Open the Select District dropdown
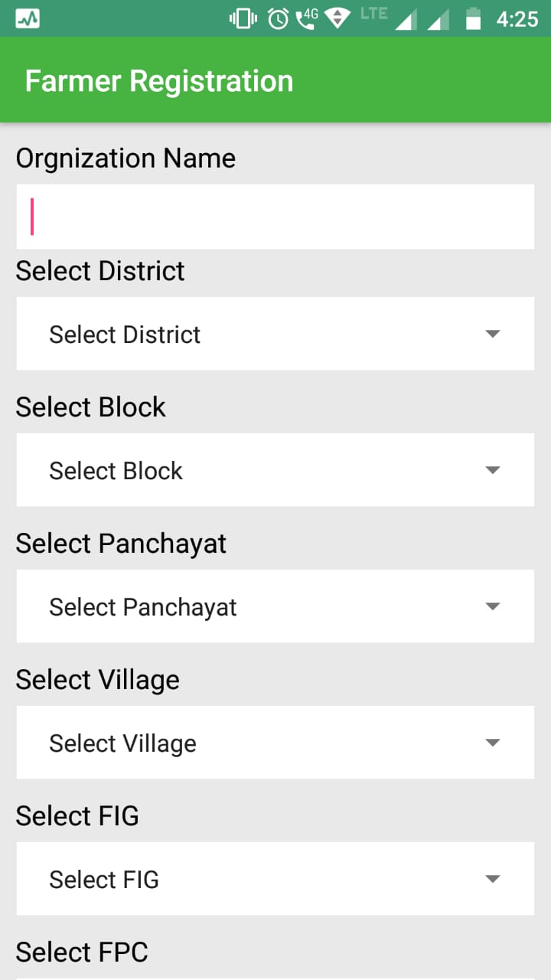The width and height of the screenshot is (551, 980). point(275,334)
